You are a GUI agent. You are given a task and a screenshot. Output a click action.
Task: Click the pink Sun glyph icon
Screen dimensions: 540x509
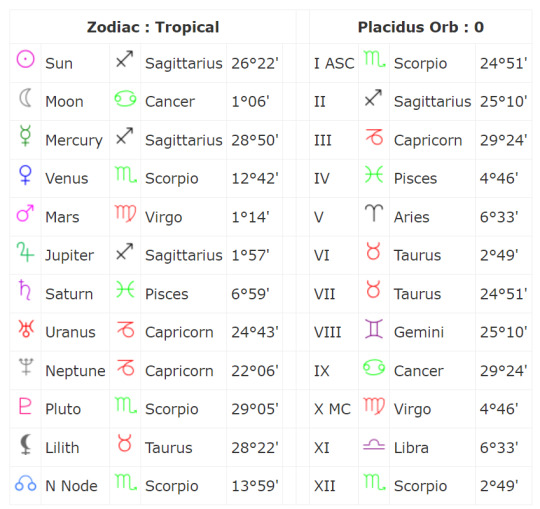(25, 59)
